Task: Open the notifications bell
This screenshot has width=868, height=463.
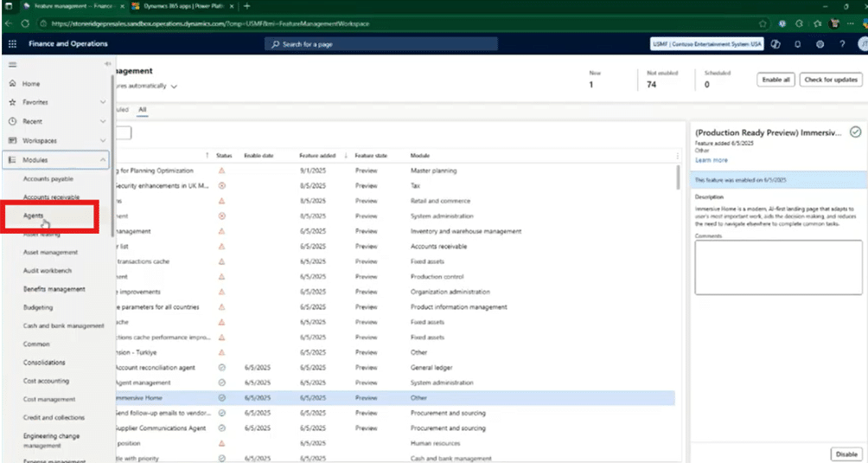Action: point(797,44)
